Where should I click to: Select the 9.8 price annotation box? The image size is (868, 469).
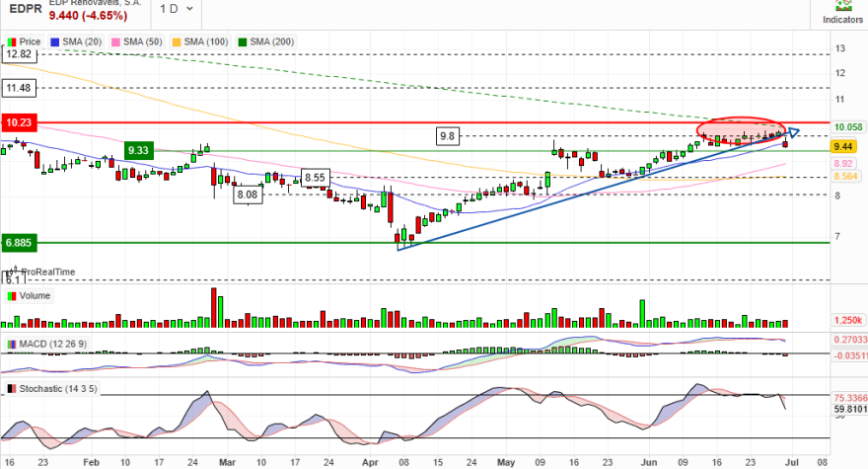pos(447,136)
